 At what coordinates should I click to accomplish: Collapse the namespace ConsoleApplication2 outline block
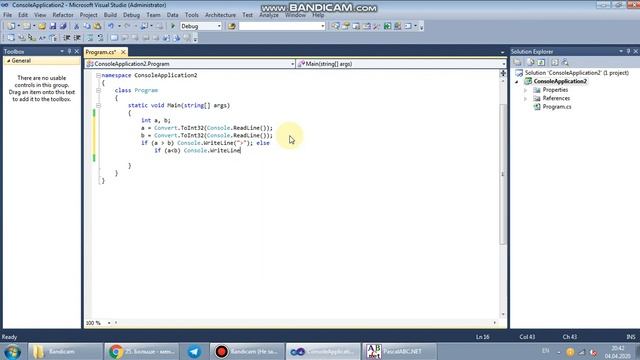click(98, 76)
